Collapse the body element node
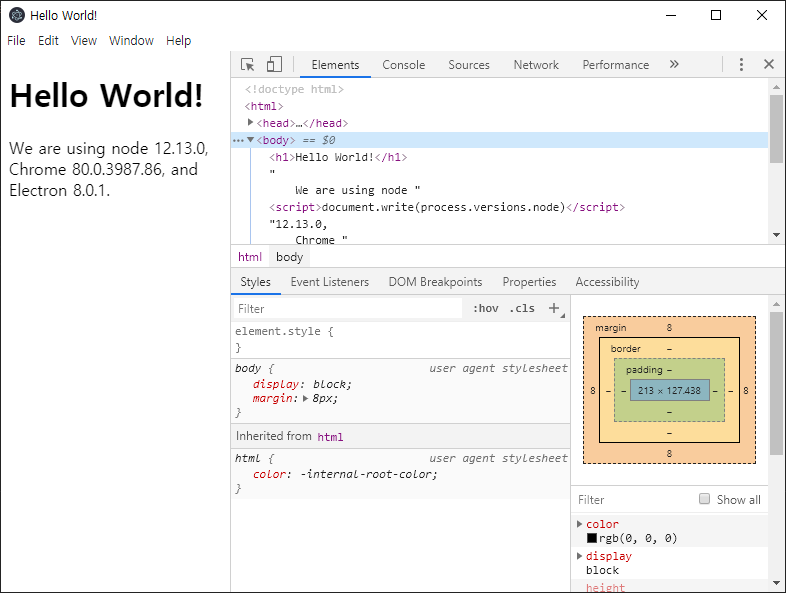Image resolution: width=786 pixels, height=593 pixels. tap(250, 140)
